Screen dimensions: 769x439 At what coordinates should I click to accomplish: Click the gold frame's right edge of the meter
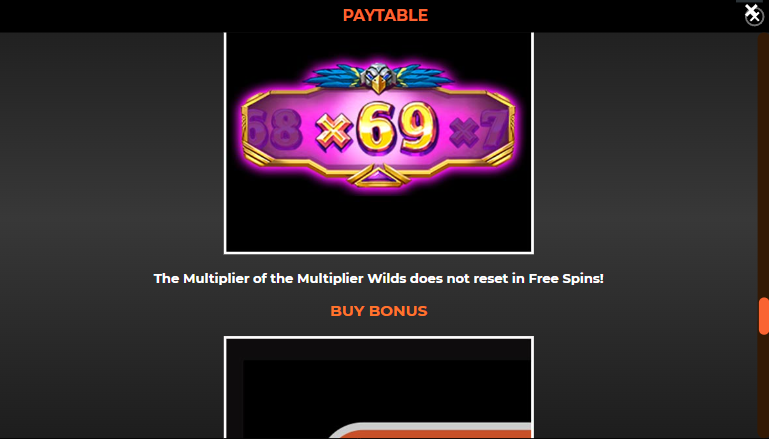510,130
